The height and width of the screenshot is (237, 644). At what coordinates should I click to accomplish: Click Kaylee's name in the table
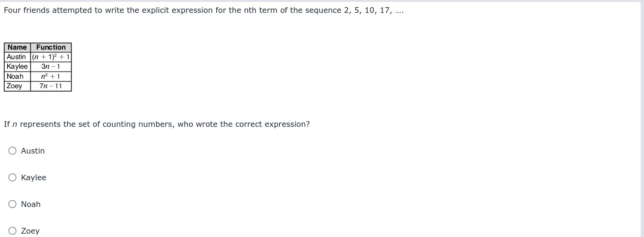point(17,67)
